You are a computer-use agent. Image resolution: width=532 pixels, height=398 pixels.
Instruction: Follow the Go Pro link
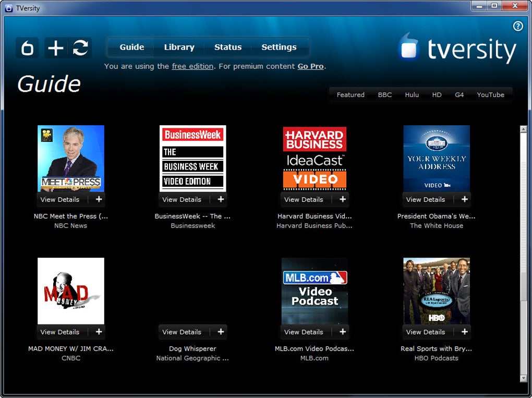(310, 66)
